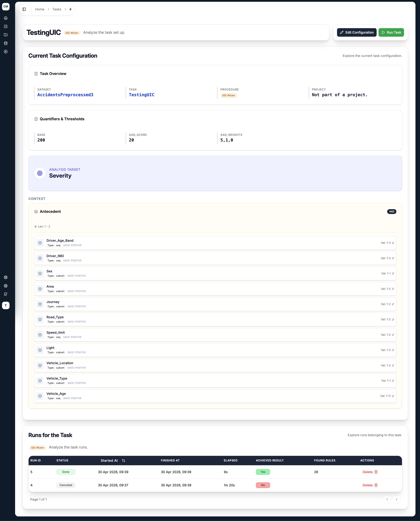Click breadcrumb item 4
The width and height of the screenshot is (420, 522).
(70, 9)
